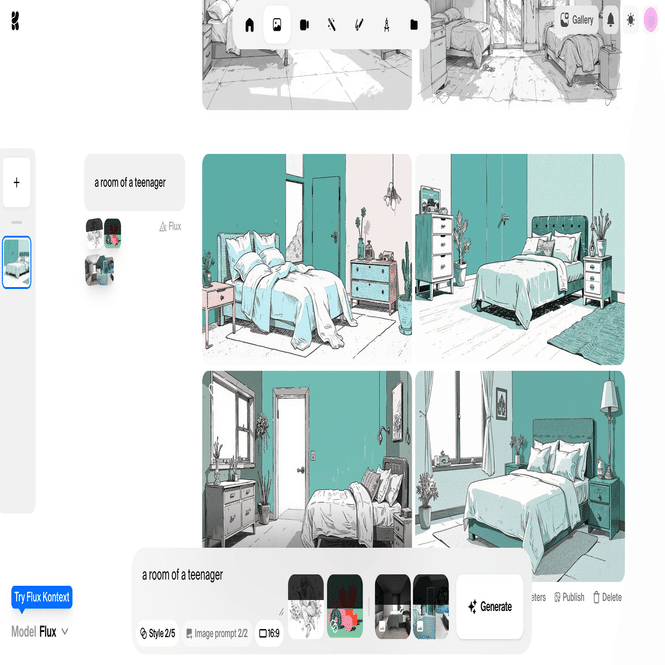Click the Generate button
665x665 pixels.
pyautogui.click(x=490, y=606)
